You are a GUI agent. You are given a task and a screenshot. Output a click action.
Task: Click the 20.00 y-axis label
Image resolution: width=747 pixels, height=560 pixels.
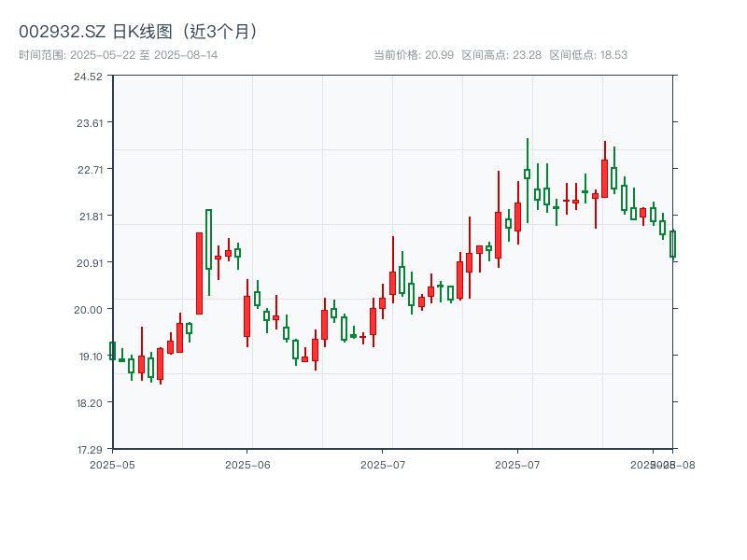point(89,310)
